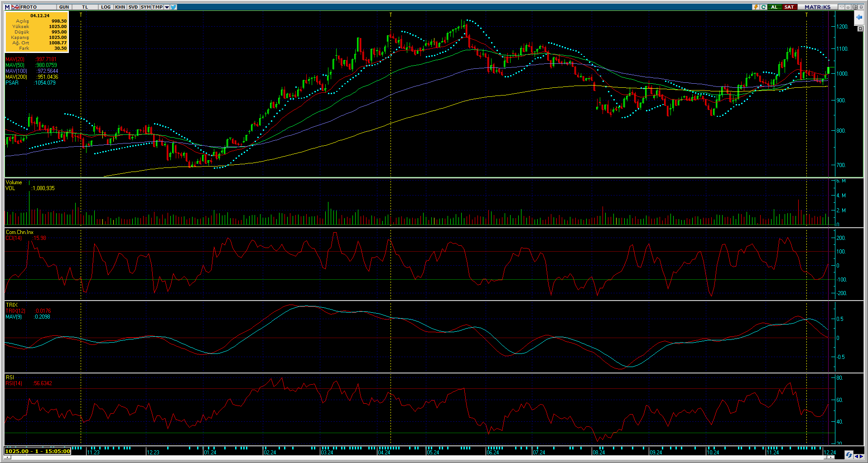The width and height of the screenshot is (868, 463).
Task: Click the bottom-right right navigation arrow
Action: [861, 456]
